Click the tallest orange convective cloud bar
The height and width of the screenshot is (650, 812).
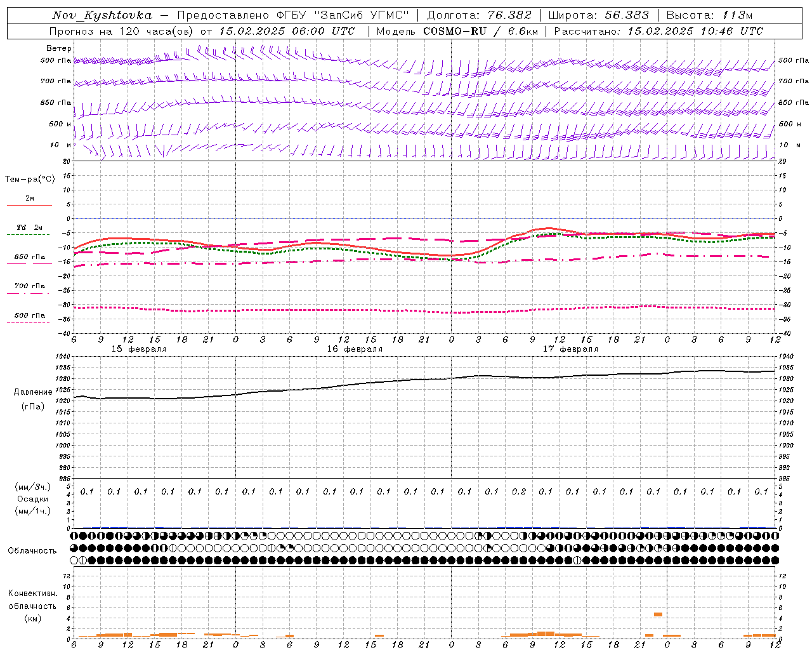pos(658,614)
